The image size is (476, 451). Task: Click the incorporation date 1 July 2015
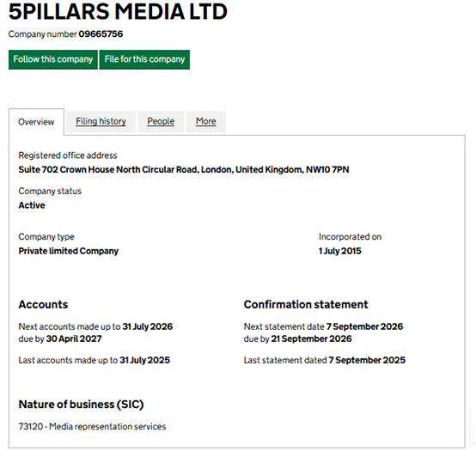pyautogui.click(x=340, y=251)
